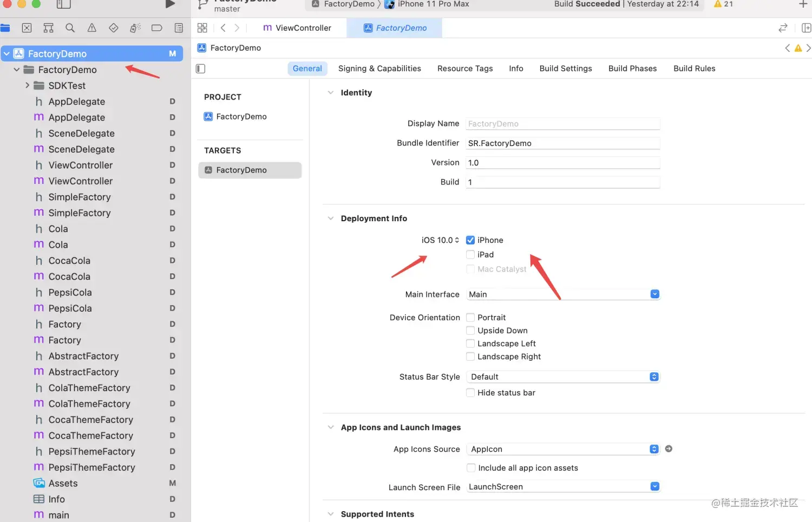Viewport: 812px width, 522px height.
Task: Click the Version field
Action: [563, 163]
